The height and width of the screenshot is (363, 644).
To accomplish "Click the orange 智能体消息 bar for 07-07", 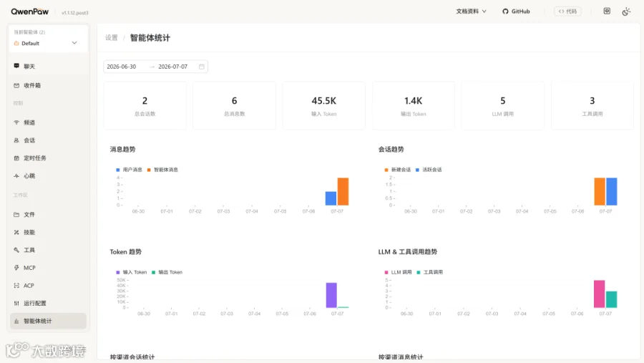I will [343, 192].
